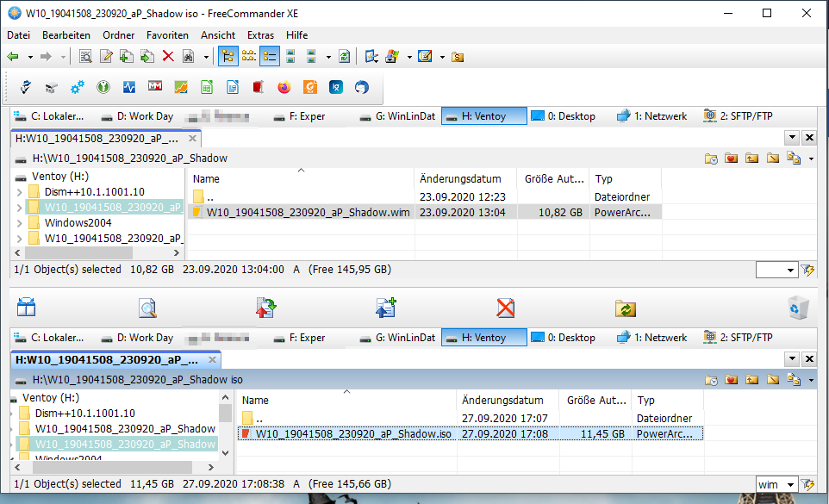Open the recycle bin icon in middle toolbar
This screenshot has width=829, height=504.
(798, 308)
